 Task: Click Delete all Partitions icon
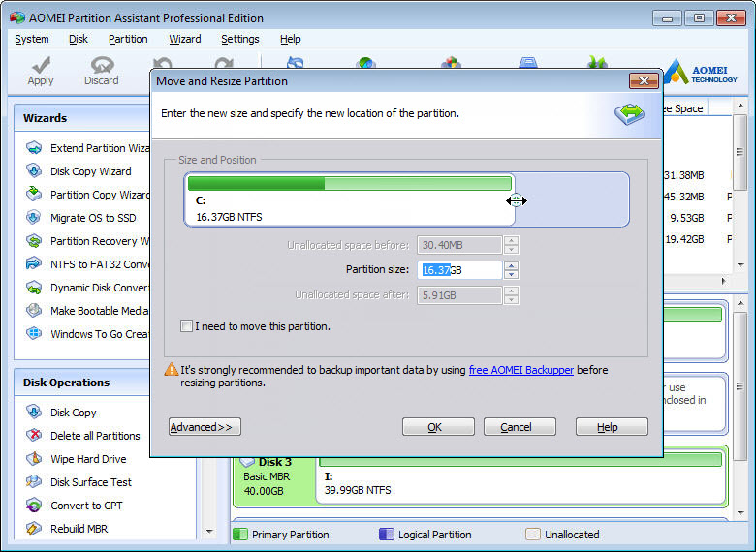pos(34,436)
